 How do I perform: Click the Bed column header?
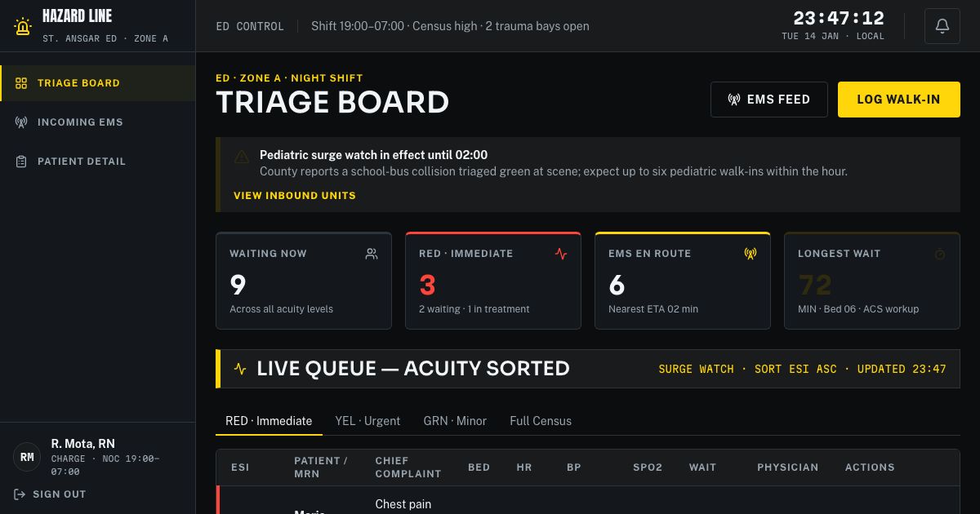(479, 467)
